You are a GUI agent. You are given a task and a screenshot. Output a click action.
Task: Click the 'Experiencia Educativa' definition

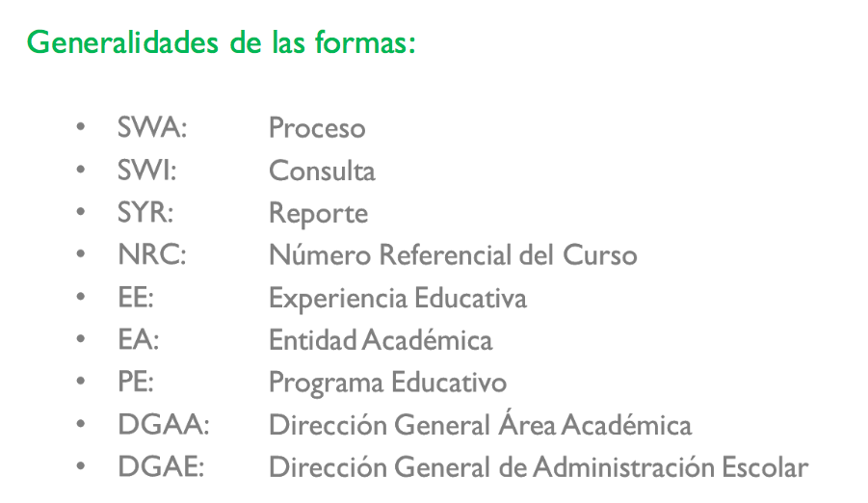pyautogui.click(x=398, y=299)
